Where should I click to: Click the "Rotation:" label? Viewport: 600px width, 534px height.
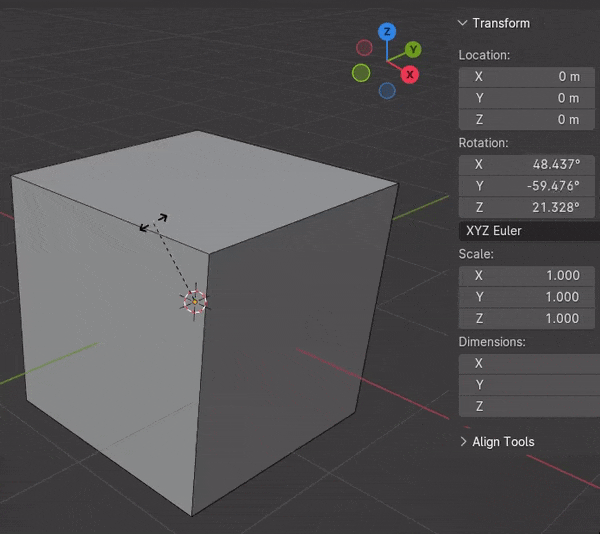[x=483, y=143]
